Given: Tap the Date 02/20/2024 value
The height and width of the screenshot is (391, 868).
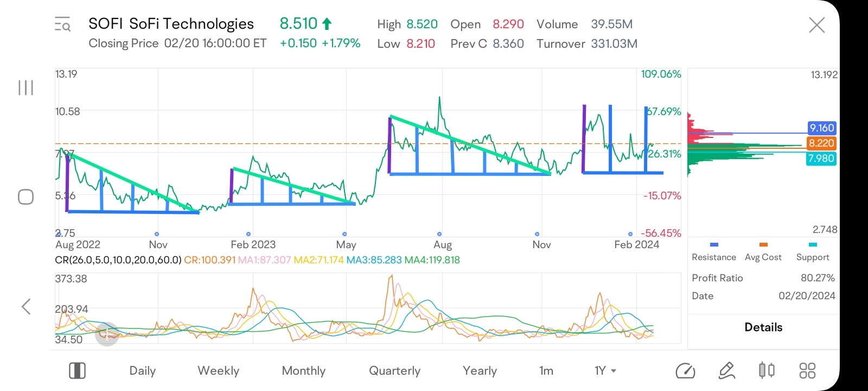Looking at the screenshot, I should (x=807, y=296).
